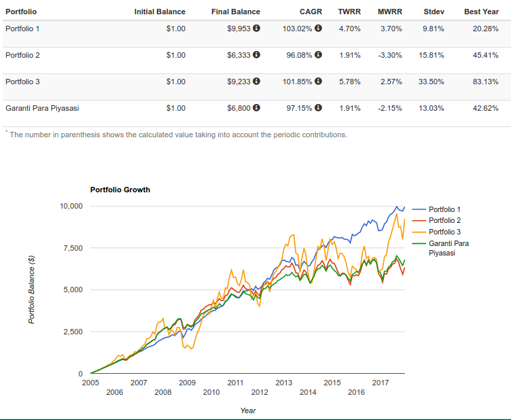Click the 2011 x-axis label
This screenshot has height=420, width=511.
click(235, 383)
